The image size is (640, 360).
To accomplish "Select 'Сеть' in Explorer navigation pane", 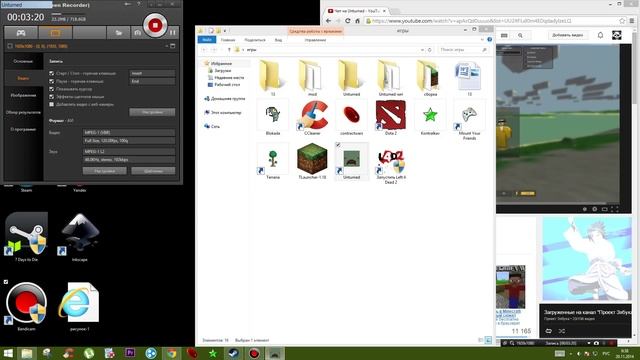I will 215,127.
